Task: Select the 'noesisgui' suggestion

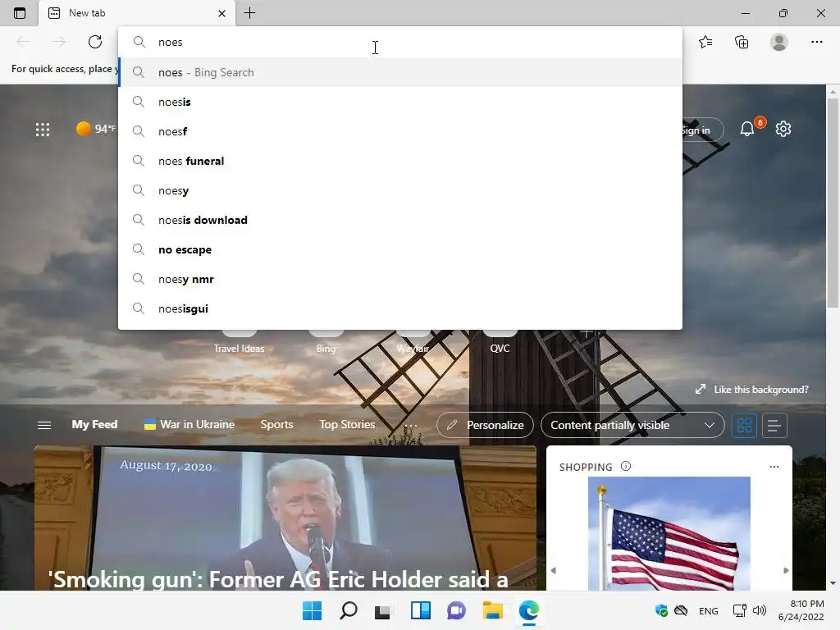Action: click(x=400, y=308)
